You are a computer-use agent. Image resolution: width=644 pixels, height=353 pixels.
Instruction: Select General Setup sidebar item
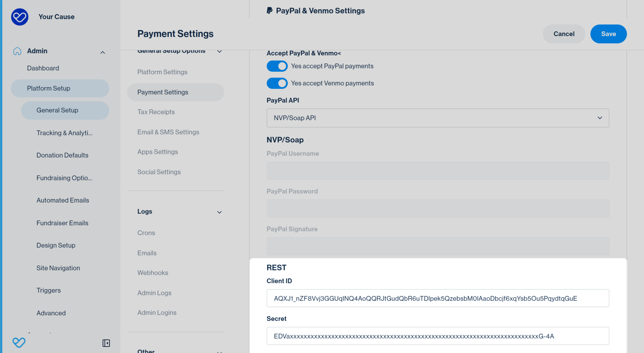coord(65,110)
